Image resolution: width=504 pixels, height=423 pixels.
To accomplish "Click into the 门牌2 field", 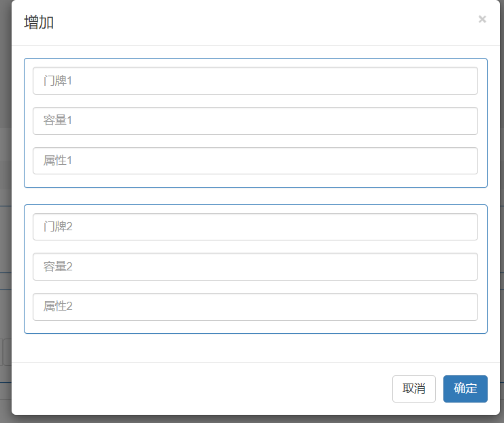I will tap(255, 227).
